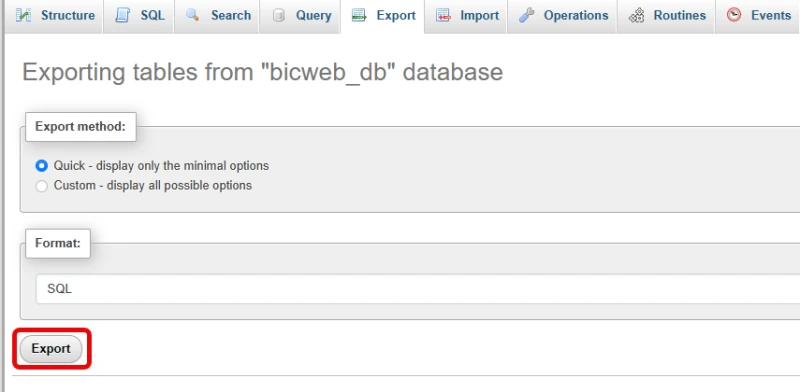Click the Query tab icon
Screen dimensions: 800x392
coord(279,15)
